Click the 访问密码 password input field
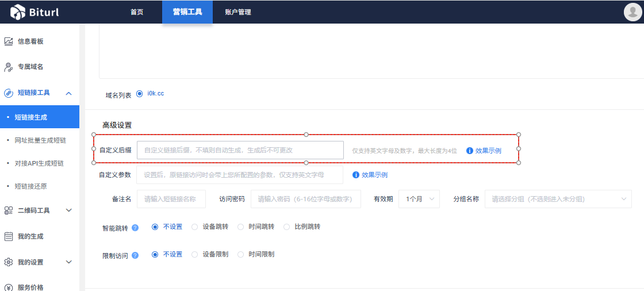This screenshot has width=644, height=291. (305, 199)
